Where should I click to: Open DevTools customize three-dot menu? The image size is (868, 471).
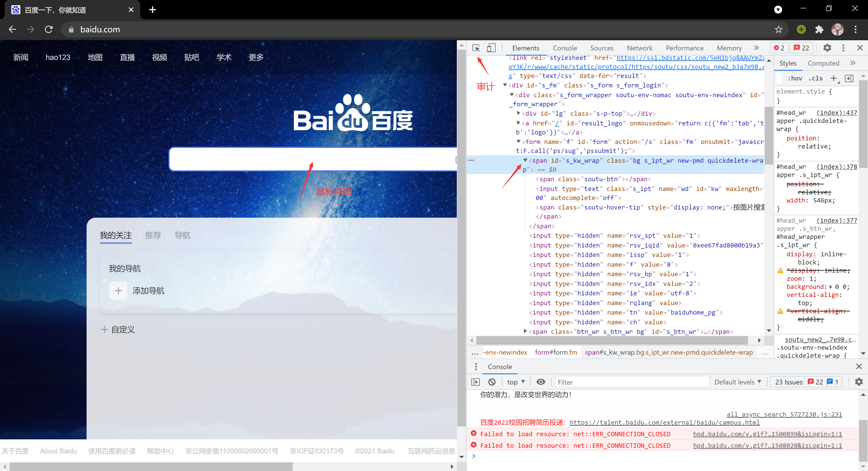[x=843, y=48]
